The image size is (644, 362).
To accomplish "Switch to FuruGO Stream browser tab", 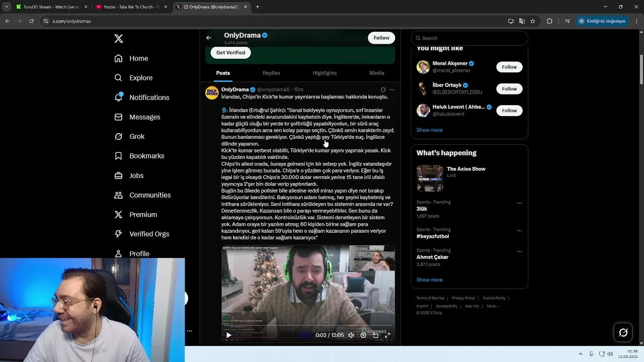I will pyautogui.click(x=52, y=7).
